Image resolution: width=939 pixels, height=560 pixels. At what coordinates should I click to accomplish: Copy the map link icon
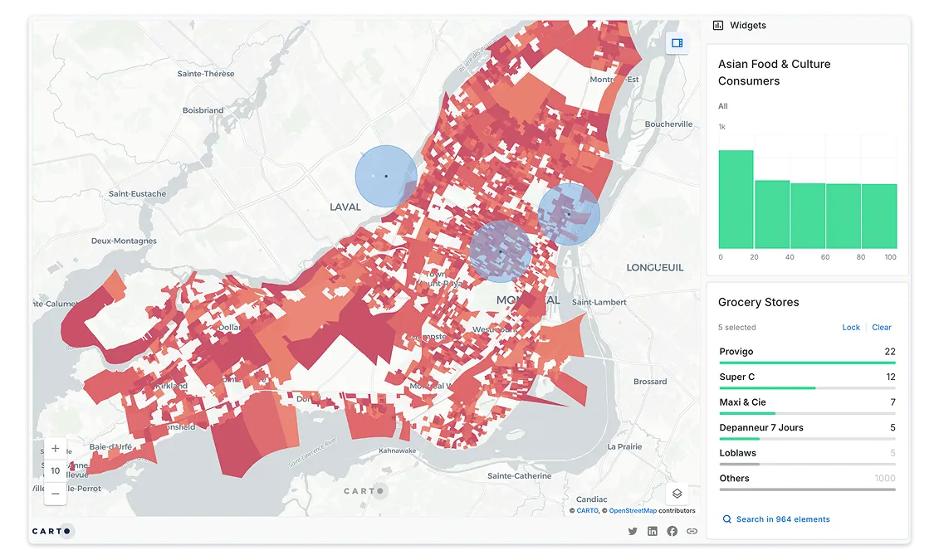click(x=692, y=531)
